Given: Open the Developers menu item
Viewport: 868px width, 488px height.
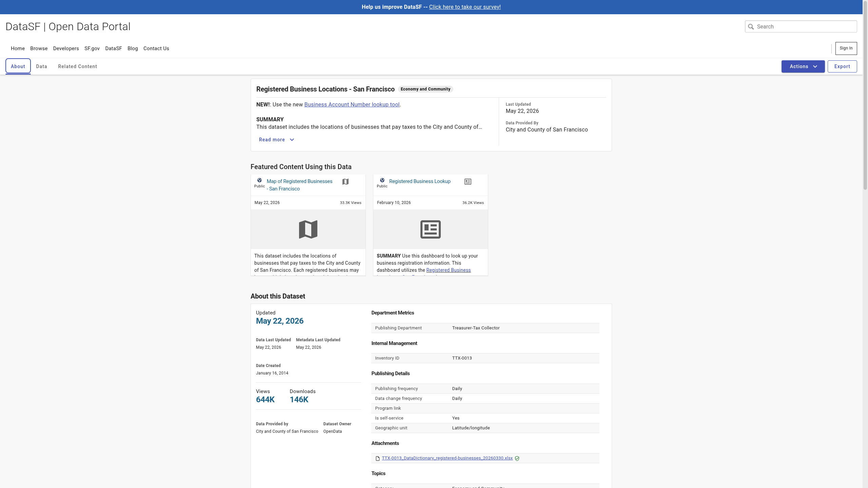Looking at the screenshot, I should pyautogui.click(x=66, y=48).
